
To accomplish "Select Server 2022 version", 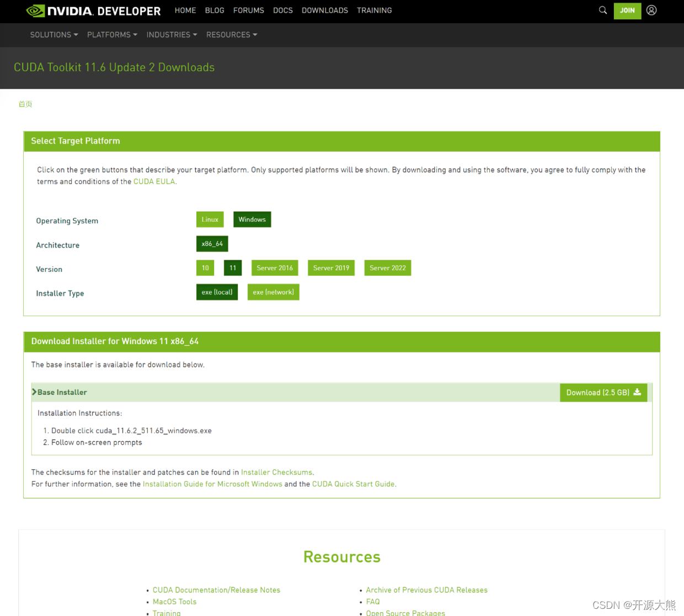I will [388, 268].
